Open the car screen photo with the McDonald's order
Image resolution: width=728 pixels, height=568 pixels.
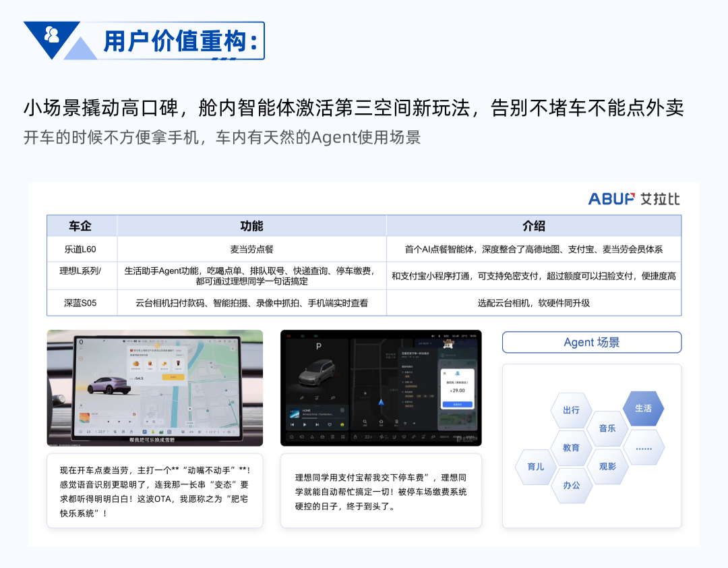[x=155, y=388]
